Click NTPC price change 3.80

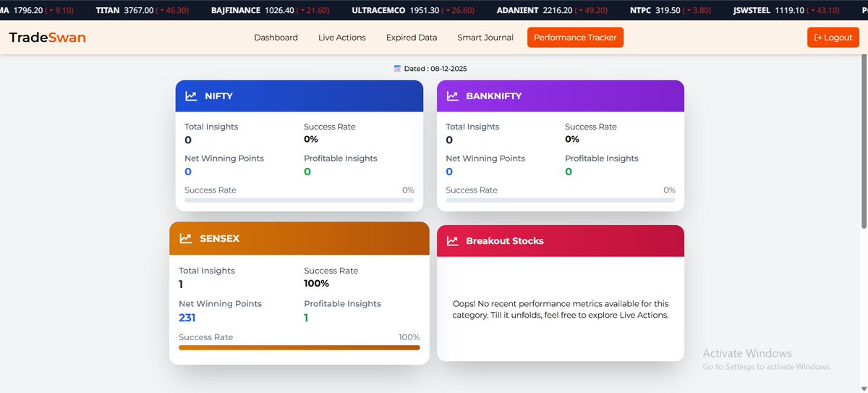[x=697, y=10]
